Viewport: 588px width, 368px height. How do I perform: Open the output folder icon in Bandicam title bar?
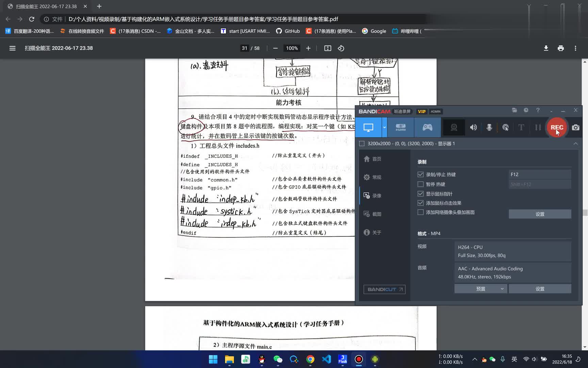click(x=514, y=110)
